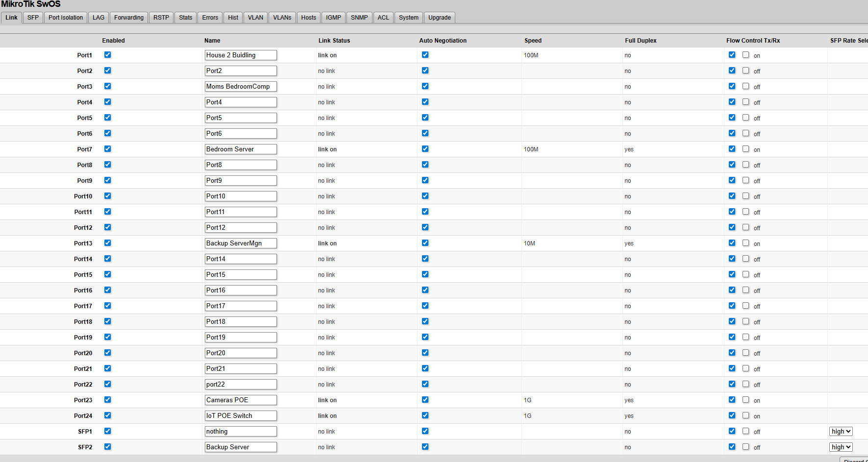868x462 pixels.
Task: Disable the SFP2 port Enabled checkbox
Action: (108, 447)
